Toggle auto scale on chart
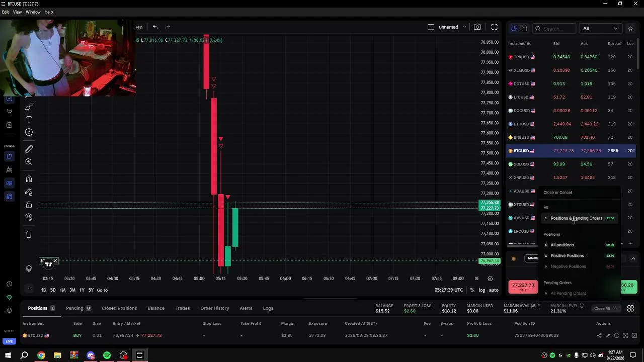This screenshot has width=644, height=362. (x=494, y=290)
